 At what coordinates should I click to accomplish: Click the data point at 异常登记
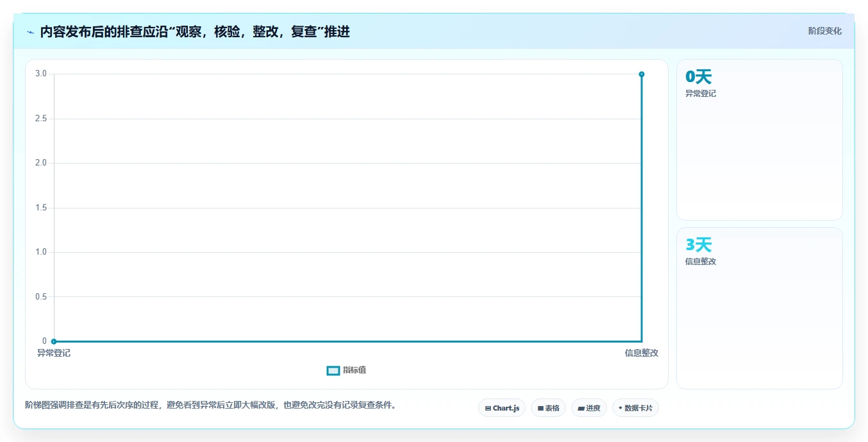pos(54,341)
